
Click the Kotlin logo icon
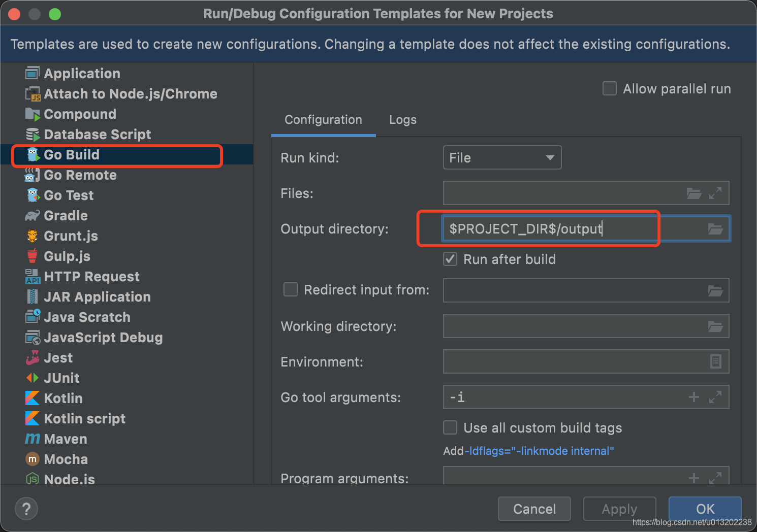pyautogui.click(x=32, y=398)
